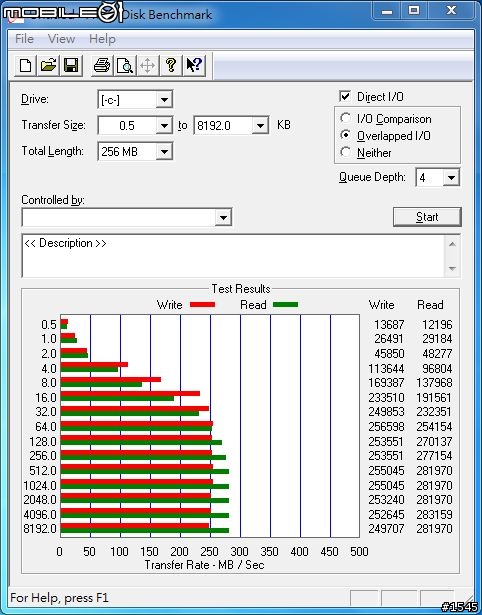Click the Read value 283159

434,514
